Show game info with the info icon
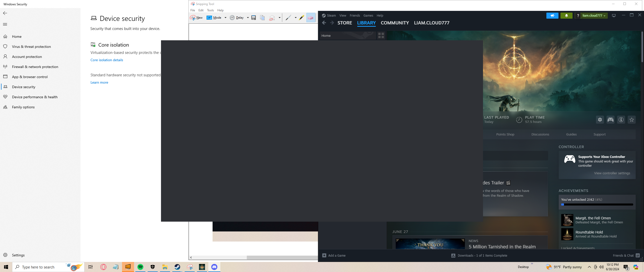The image size is (644, 272). tap(621, 120)
